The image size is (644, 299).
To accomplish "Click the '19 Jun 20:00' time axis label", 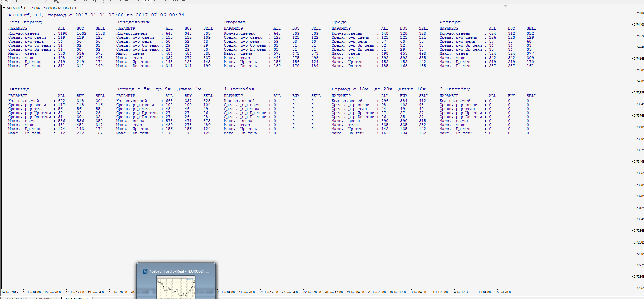I will click(x=118, y=292).
